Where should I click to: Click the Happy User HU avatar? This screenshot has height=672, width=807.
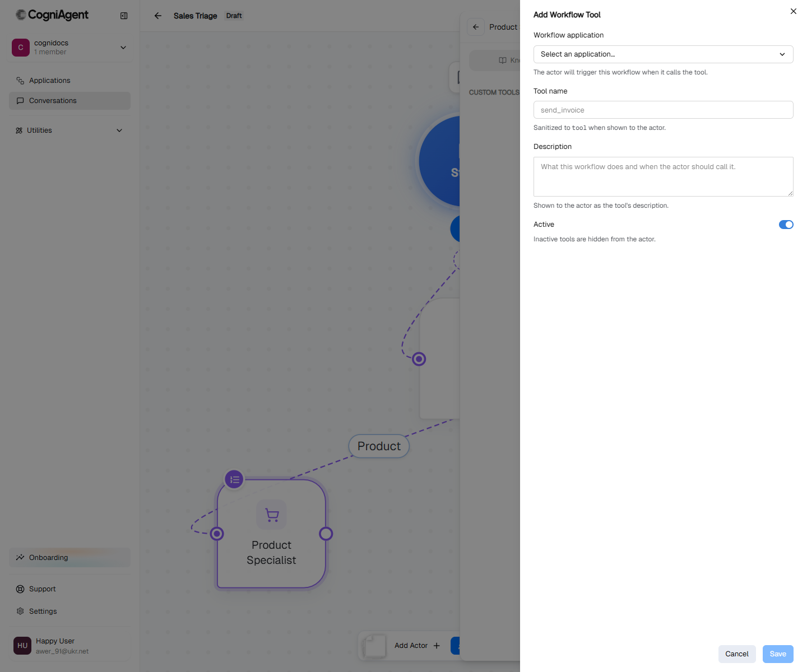pyautogui.click(x=22, y=646)
